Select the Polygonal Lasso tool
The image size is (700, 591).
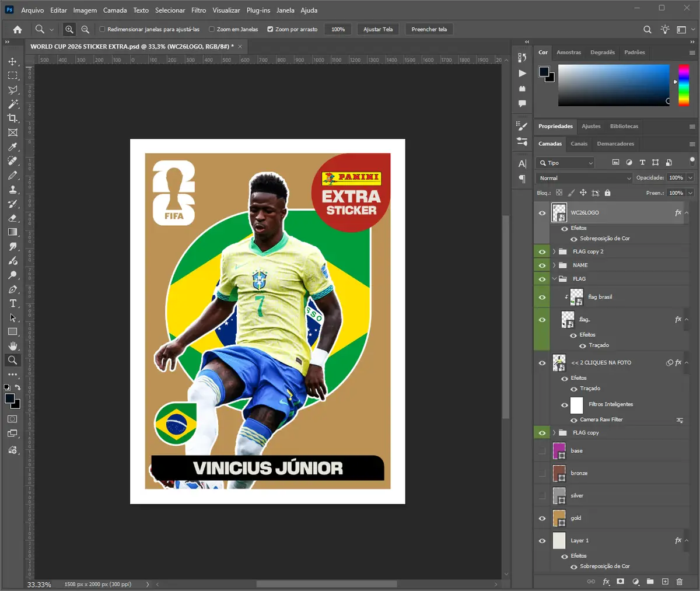coord(13,90)
